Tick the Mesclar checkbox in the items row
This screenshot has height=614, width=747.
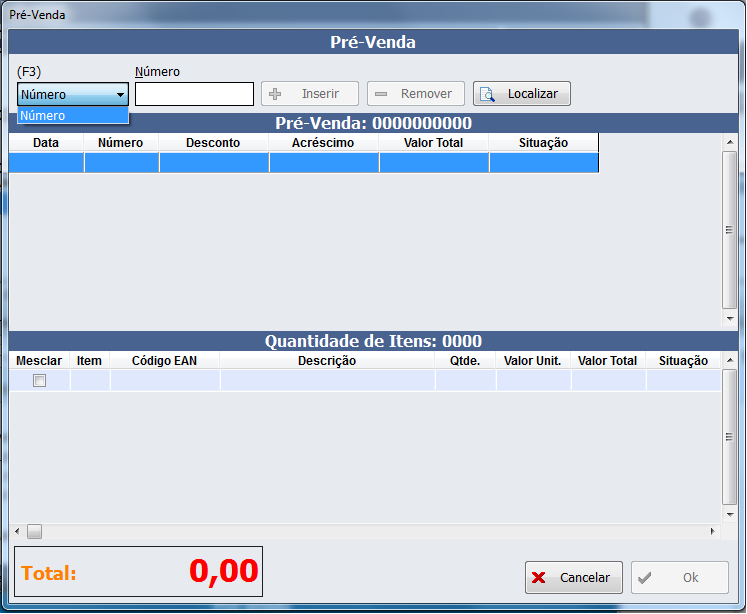click(x=40, y=380)
